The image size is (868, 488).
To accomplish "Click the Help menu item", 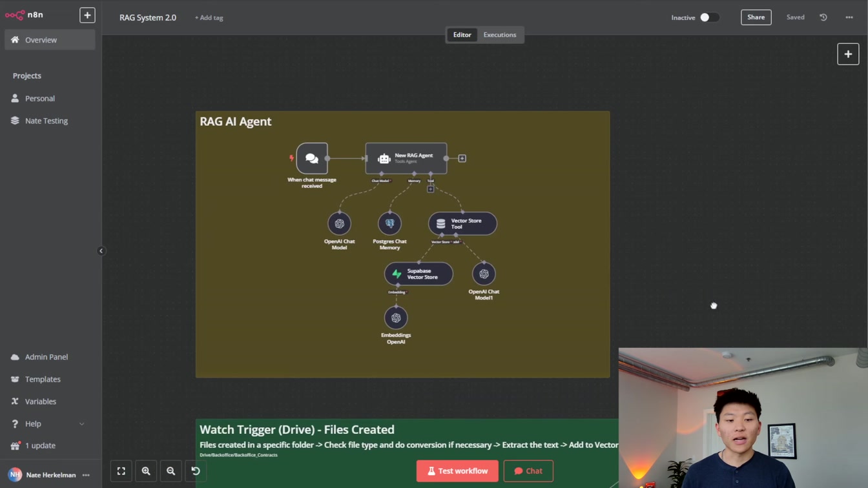I will 50,423.
